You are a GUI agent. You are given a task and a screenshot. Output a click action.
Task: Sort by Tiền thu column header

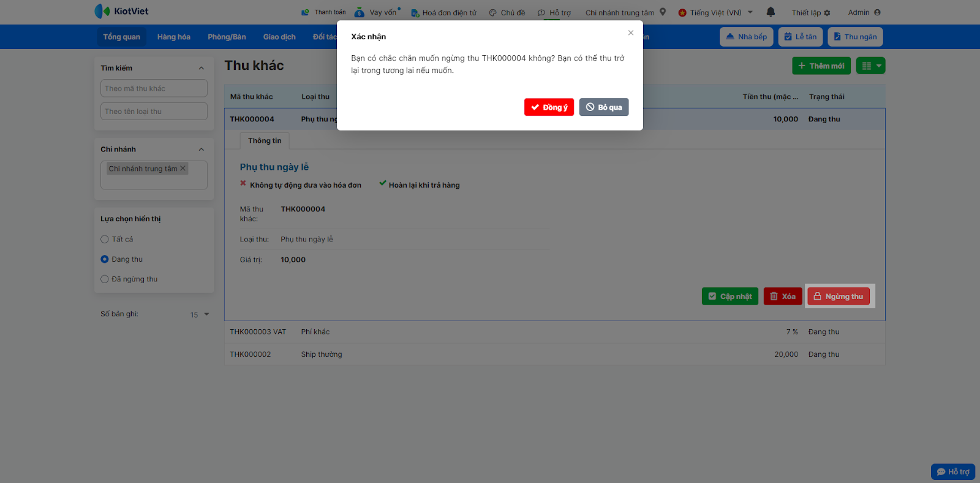click(770, 97)
